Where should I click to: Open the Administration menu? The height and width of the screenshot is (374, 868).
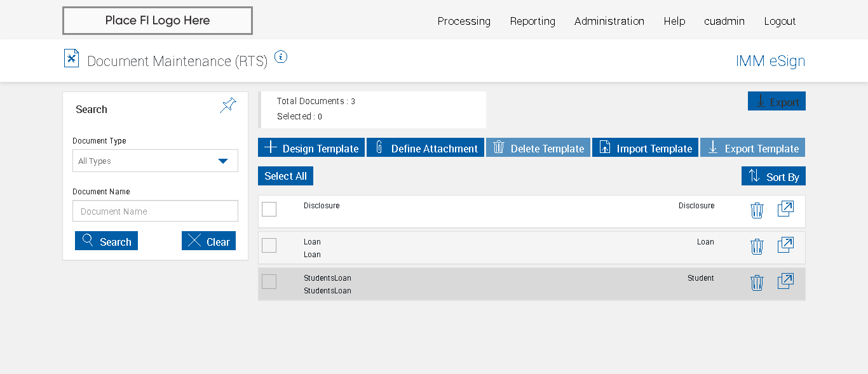(609, 21)
